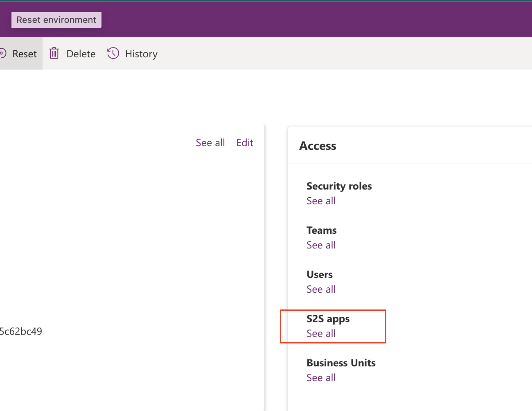Open See all under Teams
Screen dimensions: 532x411
[x=321, y=245]
